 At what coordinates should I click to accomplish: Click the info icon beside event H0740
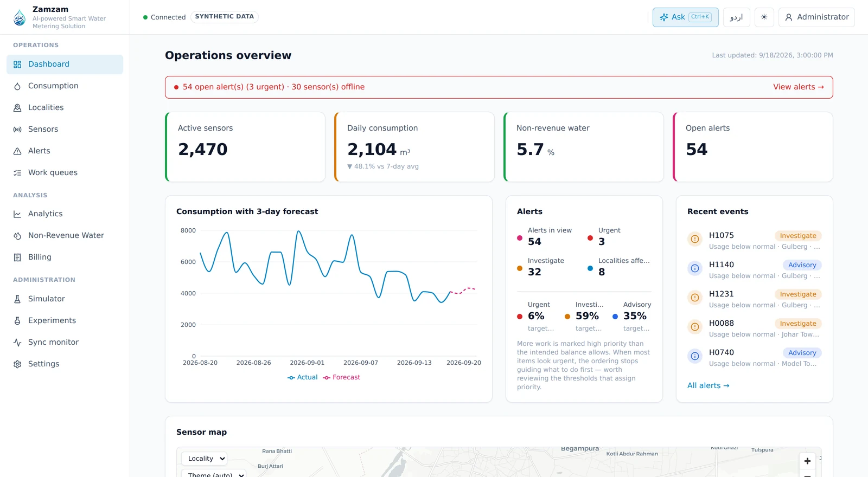(695, 356)
